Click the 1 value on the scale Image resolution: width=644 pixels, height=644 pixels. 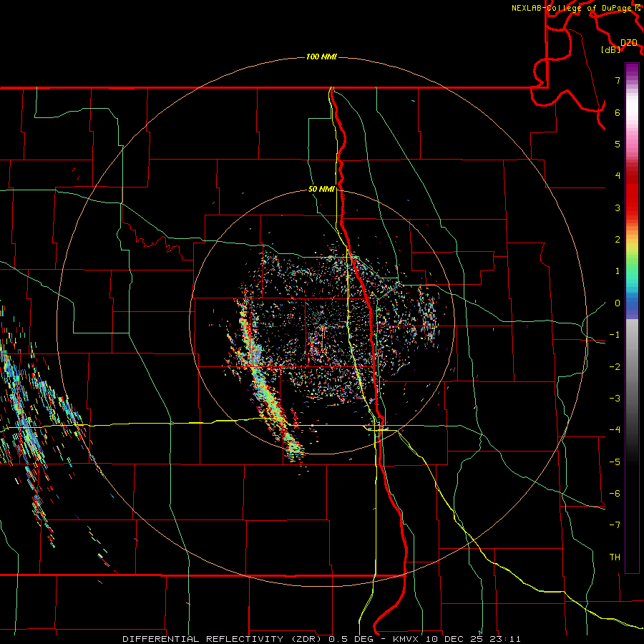pyautogui.click(x=618, y=271)
